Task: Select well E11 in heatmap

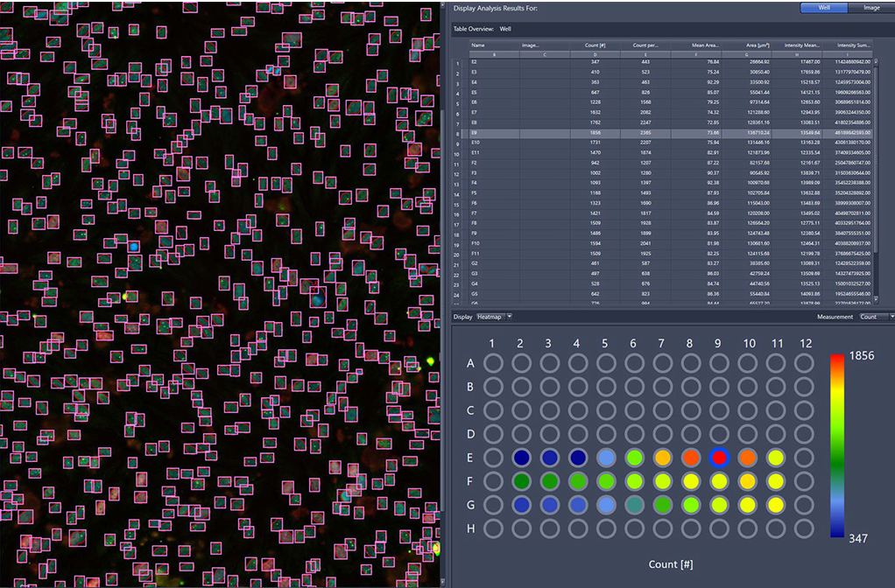Action: pos(776,458)
